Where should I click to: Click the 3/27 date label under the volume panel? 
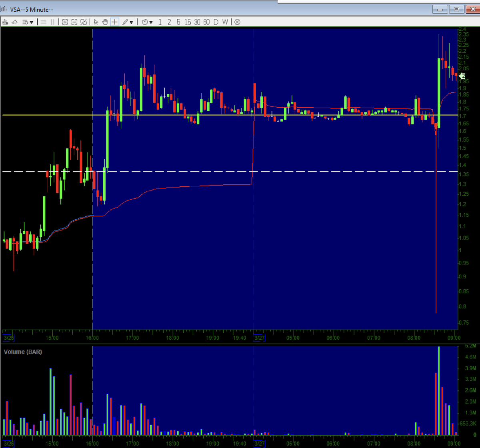point(259,444)
